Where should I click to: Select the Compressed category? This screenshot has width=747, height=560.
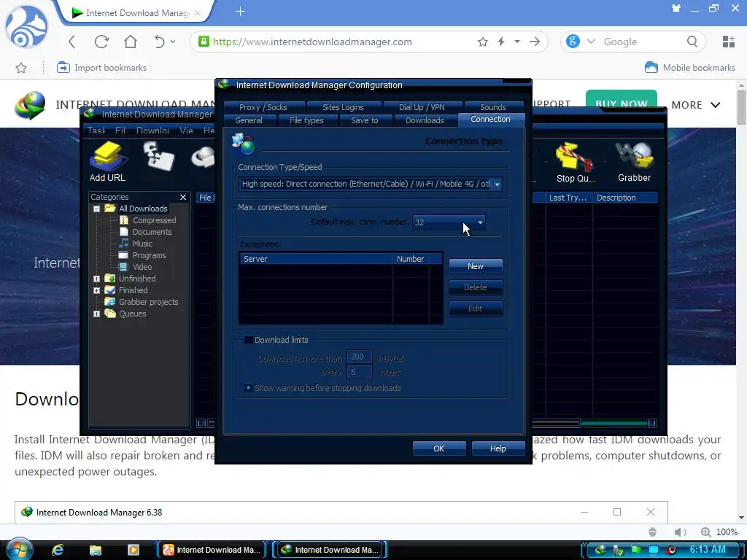[x=154, y=220]
